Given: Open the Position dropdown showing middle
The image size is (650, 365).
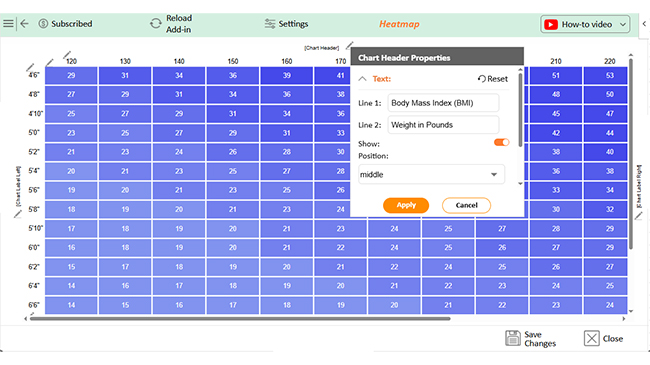Looking at the screenshot, I should 431,174.
